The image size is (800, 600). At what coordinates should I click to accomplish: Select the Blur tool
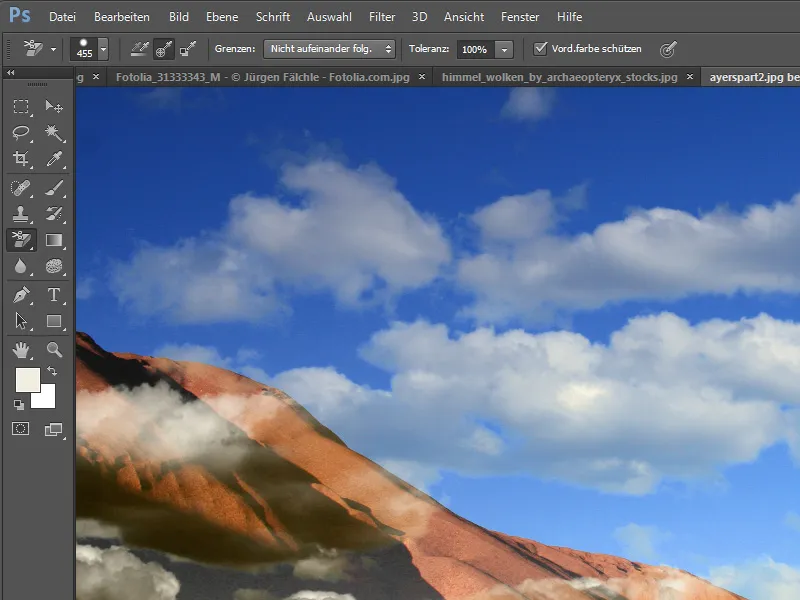(x=21, y=266)
